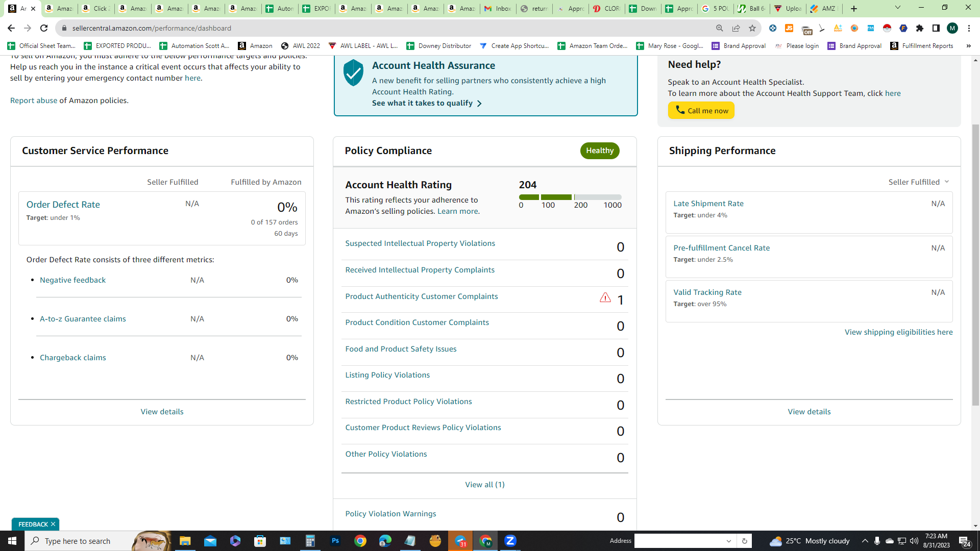The height and width of the screenshot is (551, 980).
Task: Open a new browser tab
Action: (x=854, y=9)
